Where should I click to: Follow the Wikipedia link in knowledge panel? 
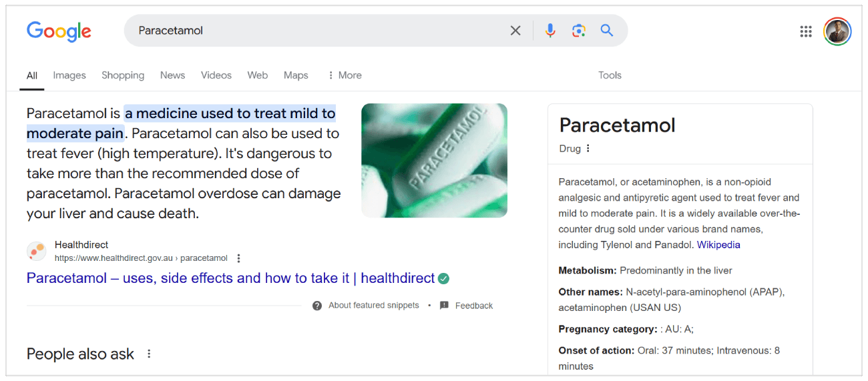click(x=718, y=245)
